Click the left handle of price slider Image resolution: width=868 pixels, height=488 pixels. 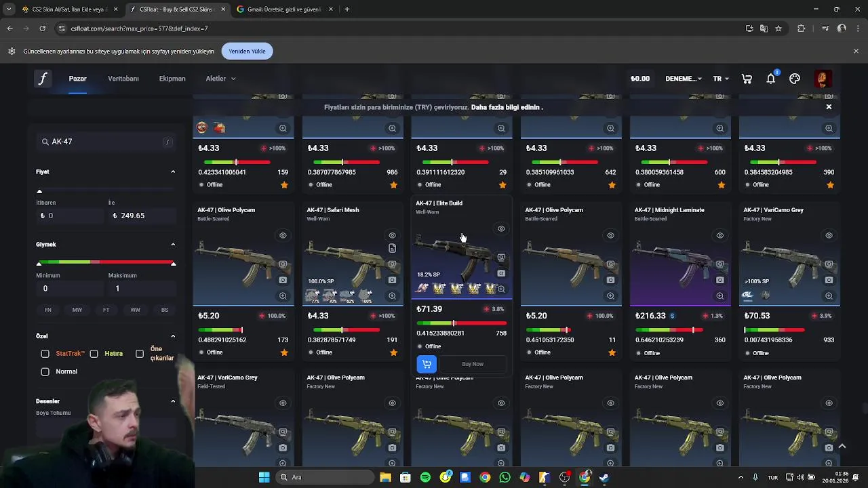(39, 192)
